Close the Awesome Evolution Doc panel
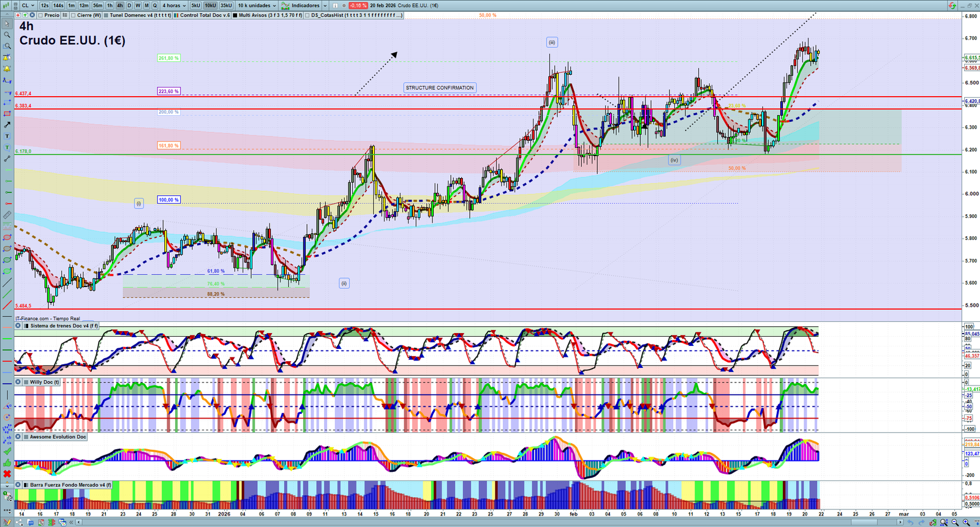 (x=18, y=436)
